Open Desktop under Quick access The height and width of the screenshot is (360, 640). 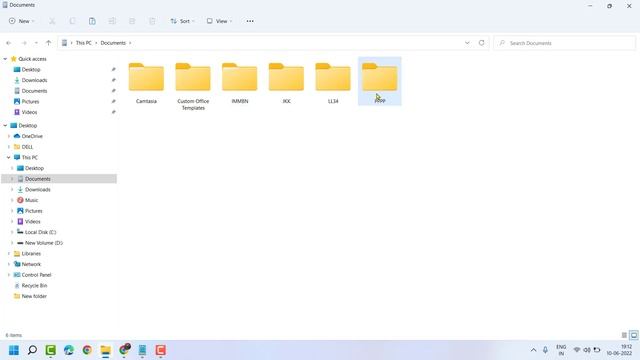pos(31,69)
